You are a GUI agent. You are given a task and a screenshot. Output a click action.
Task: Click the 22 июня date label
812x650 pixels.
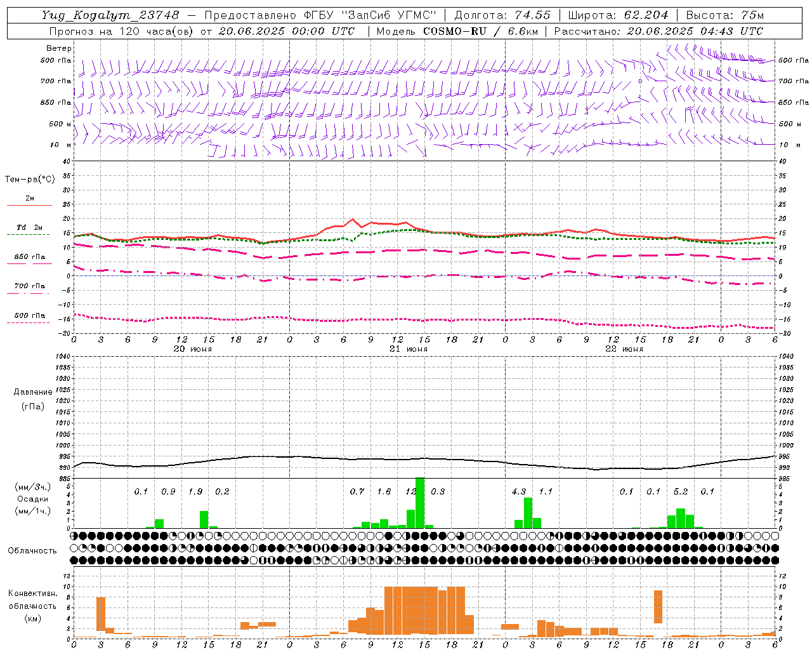(624, 348)
